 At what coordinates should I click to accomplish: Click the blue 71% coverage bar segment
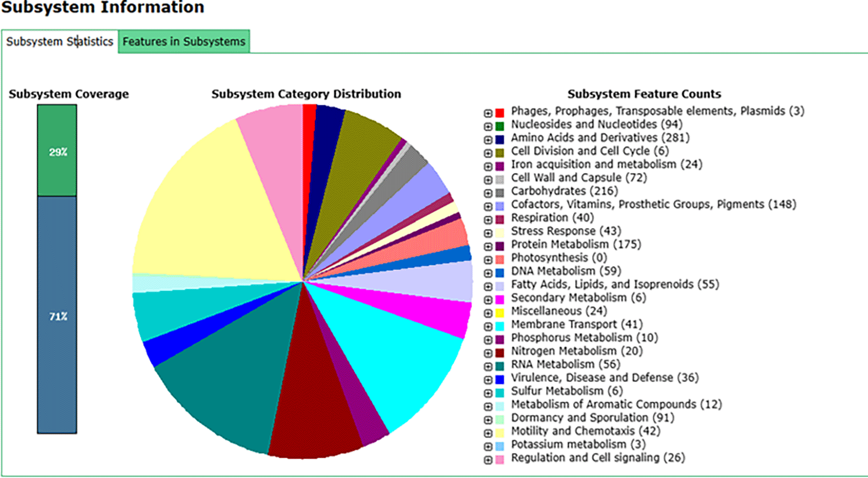pos(57,315)
